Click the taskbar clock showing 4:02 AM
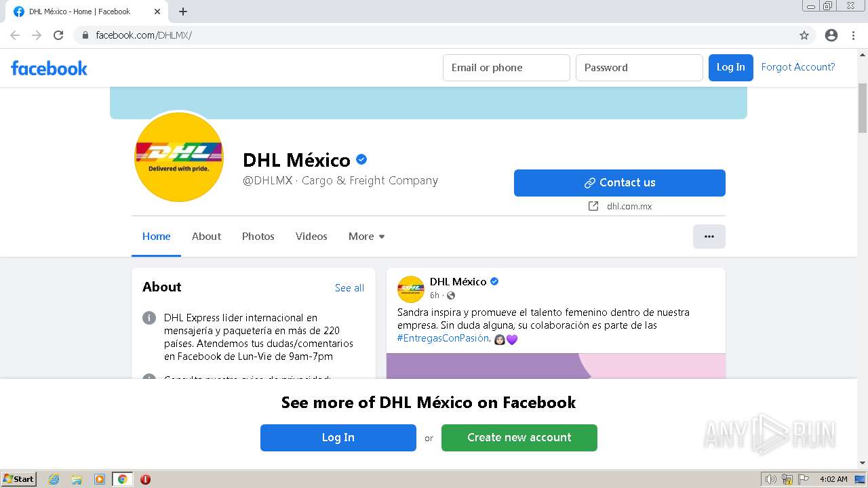868x488 pixels. [x=833, y=479]
